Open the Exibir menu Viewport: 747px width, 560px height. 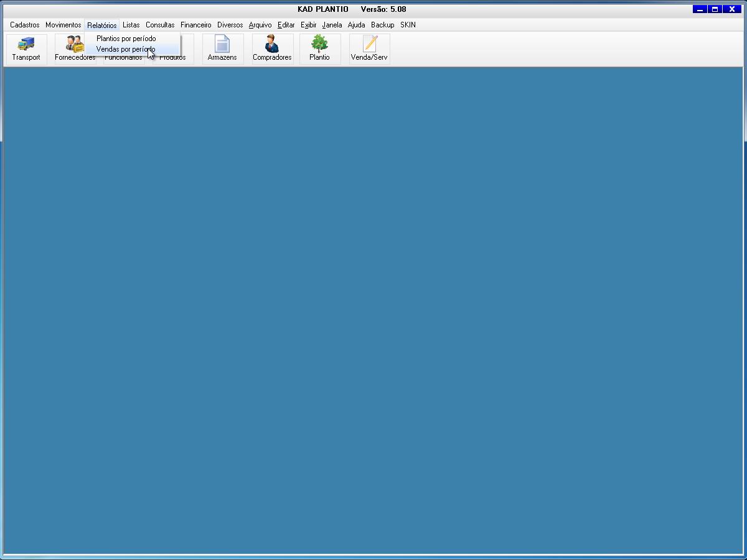tap(309, 25)
